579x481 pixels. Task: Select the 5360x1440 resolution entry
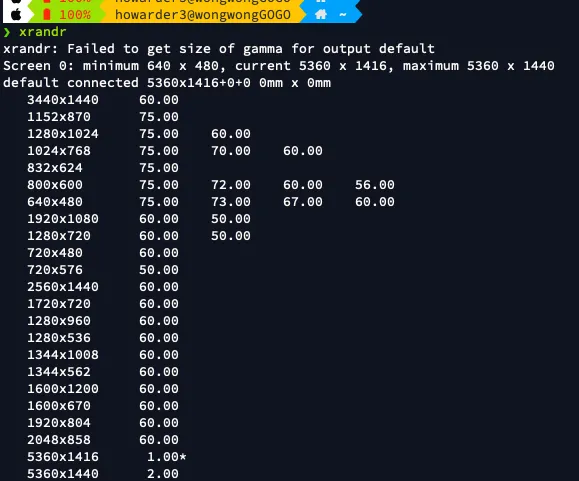click(x=63, y=473)
